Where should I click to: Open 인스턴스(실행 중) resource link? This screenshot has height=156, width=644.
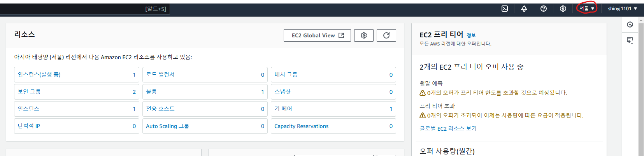[x=39, y=74]
